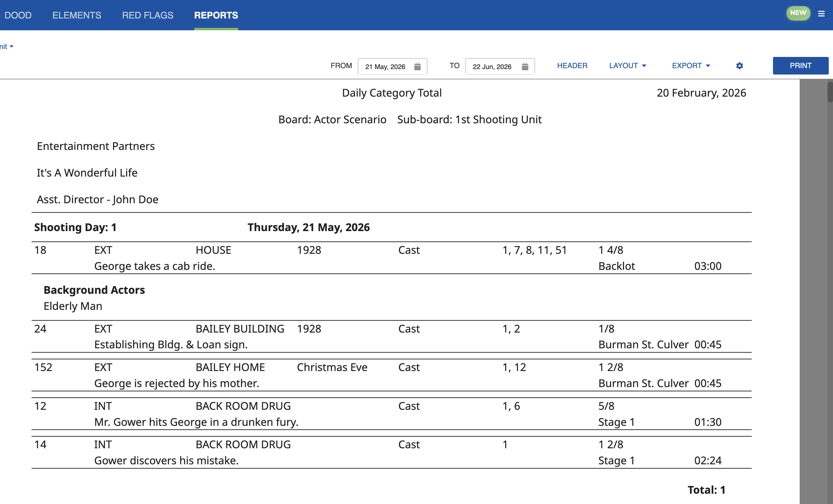833x504 pixels.
Task: Switch to the ELEMENTS tab
Action: [76, 15]
